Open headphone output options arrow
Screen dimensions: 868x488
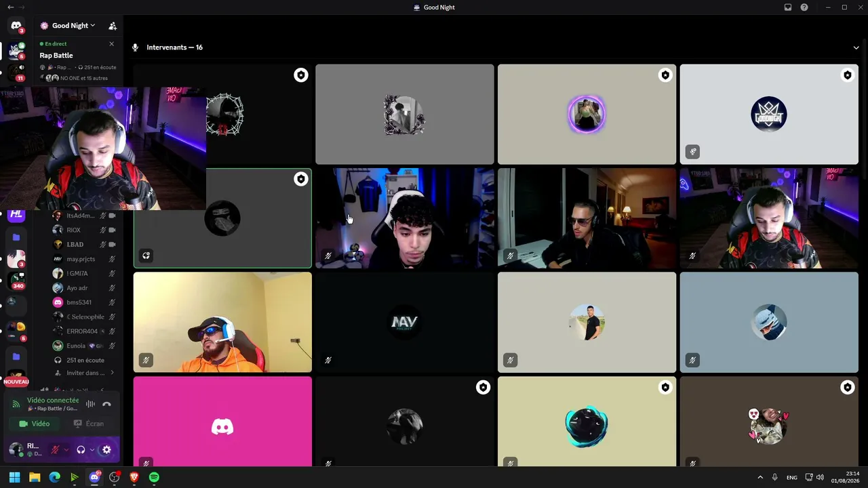pos(92,450)
